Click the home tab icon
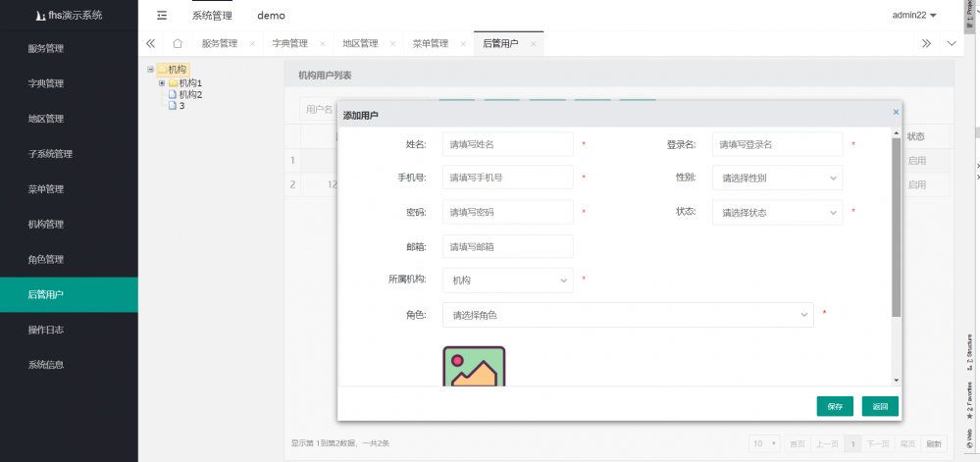Image resolution: width=980 pixels, height=462 pixels. pyautogui.click(x=178, y=44)
